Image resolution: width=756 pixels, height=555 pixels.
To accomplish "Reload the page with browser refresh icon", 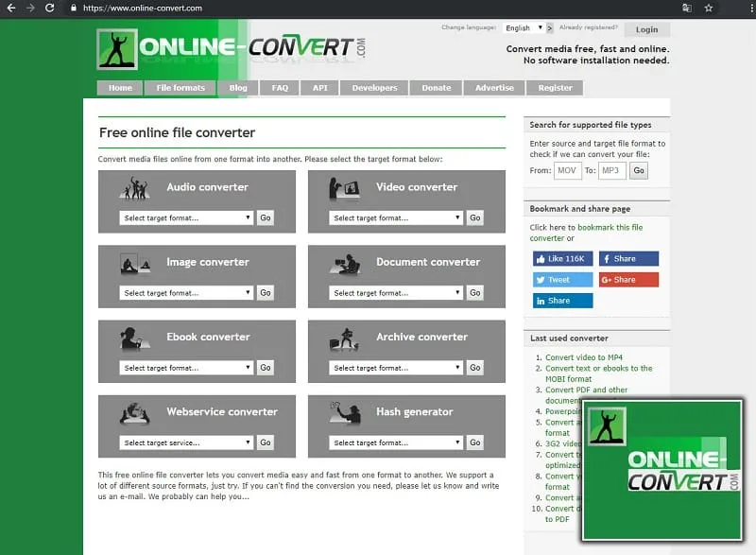I will click(x=49, y=9).
